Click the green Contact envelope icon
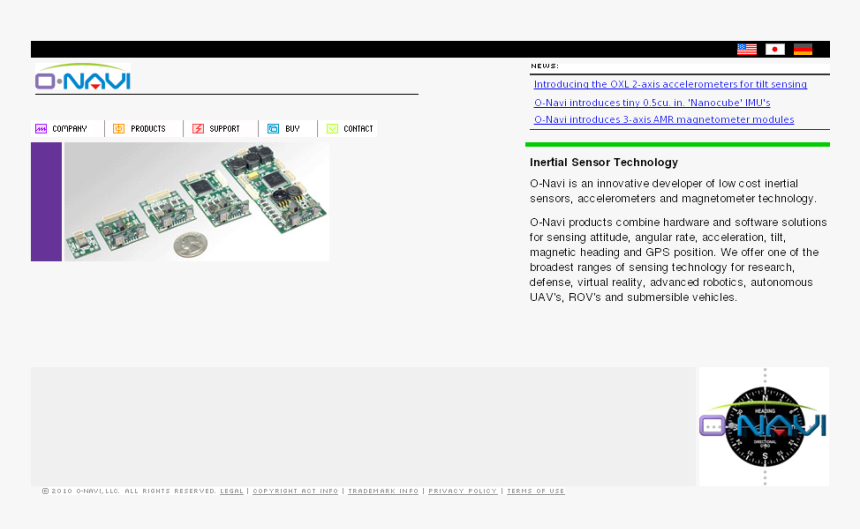The width and height of the screenshot is (860, 529). point(332,129)
